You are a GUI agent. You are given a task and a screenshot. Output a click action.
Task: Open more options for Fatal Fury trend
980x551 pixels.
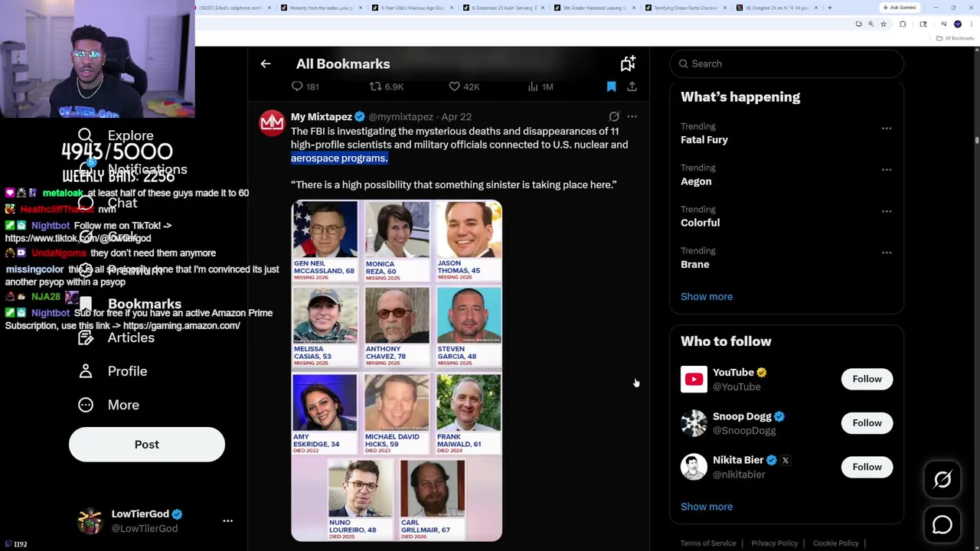point(887,128)
